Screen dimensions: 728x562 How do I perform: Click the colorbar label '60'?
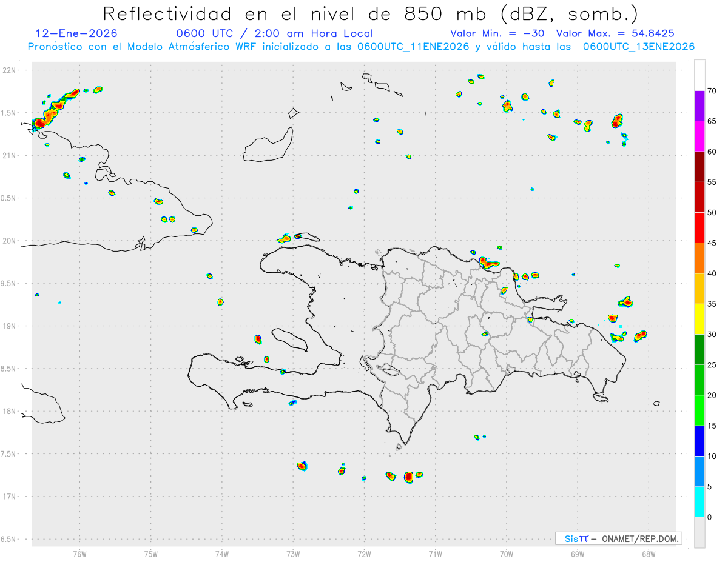[712, 152]
